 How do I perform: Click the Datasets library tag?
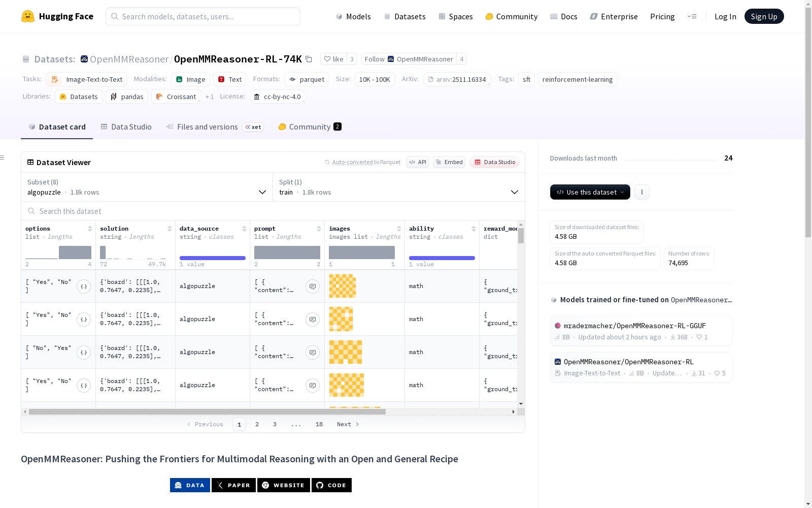pos(79,97)
